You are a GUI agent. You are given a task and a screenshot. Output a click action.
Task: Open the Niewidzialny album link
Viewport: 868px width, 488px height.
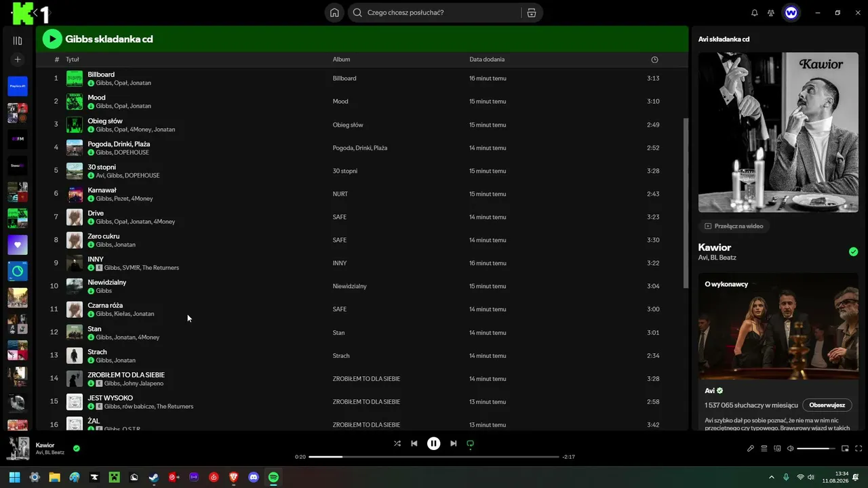pos(349,286)
